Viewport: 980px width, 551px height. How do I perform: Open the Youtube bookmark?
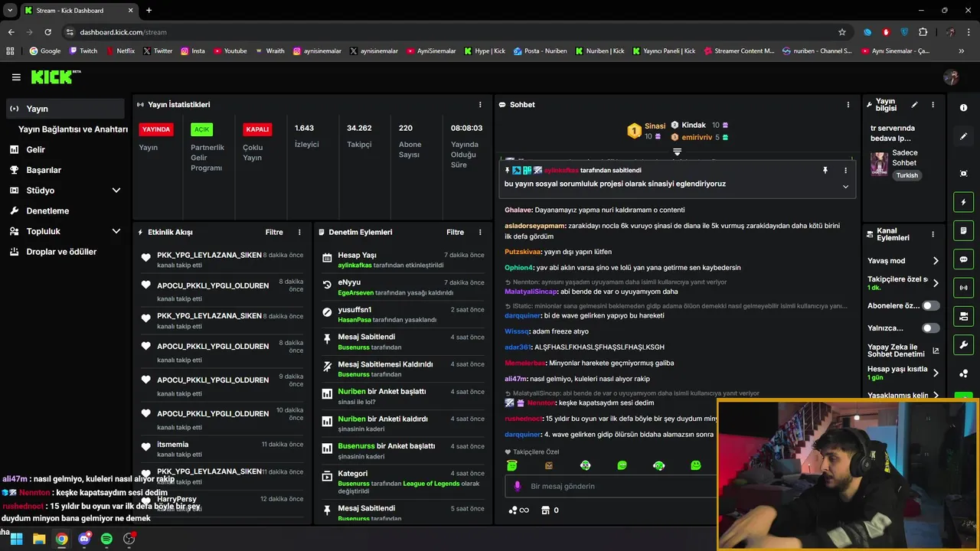pyautogui.click(x=230, y=51)
